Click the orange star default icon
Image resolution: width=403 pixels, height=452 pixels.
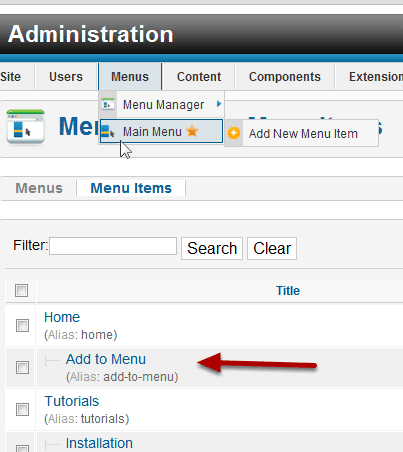coord(192,131)
